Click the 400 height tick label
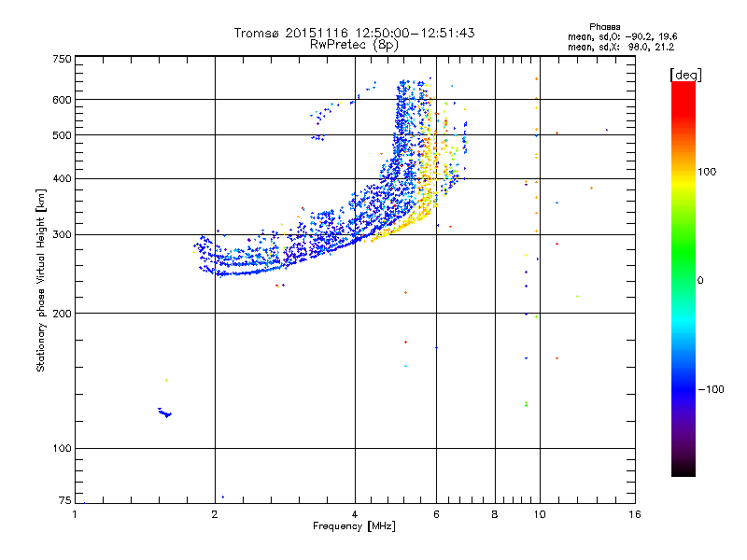 coord(62,178)
